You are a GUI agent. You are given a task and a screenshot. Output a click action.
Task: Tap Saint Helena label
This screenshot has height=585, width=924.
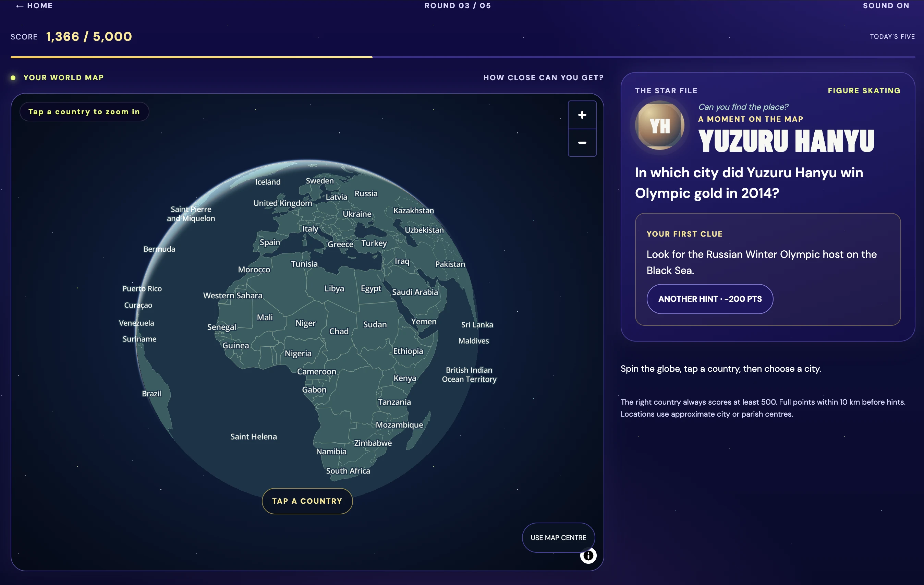(253, 437)
